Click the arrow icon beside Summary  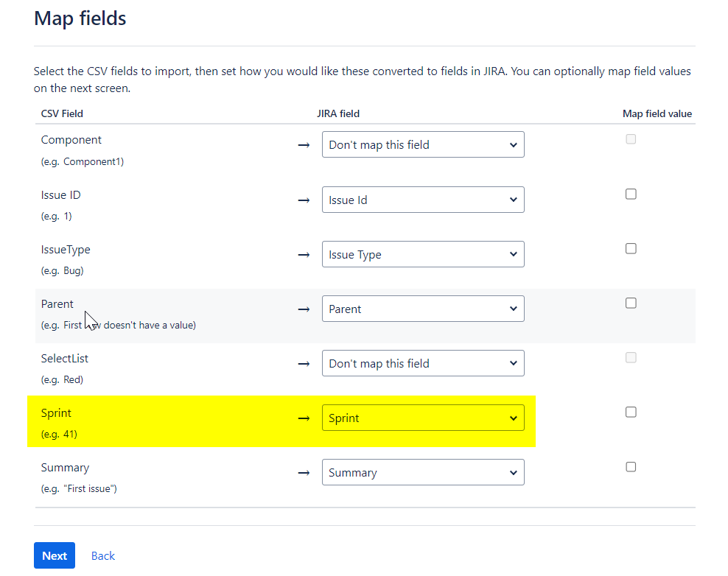coord(304,472)
